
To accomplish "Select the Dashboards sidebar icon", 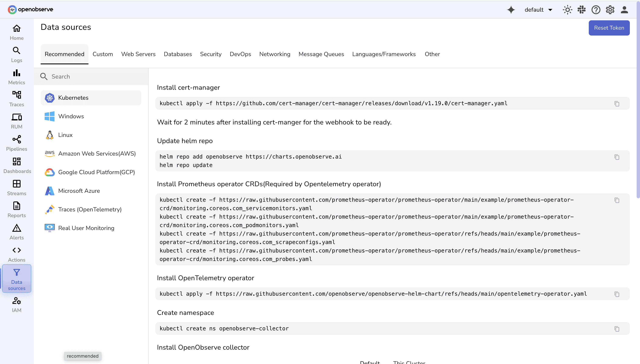I will click(17, 165).
